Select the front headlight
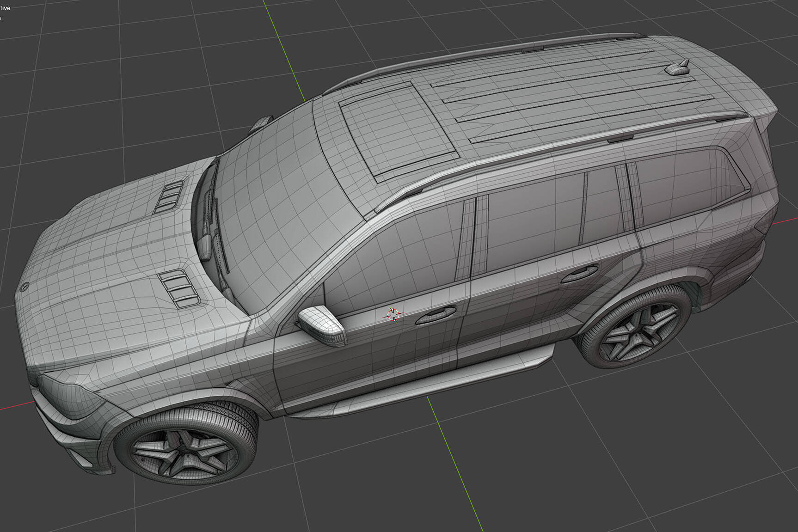This screenshot has width=798, height=532. tap(69, 397)
